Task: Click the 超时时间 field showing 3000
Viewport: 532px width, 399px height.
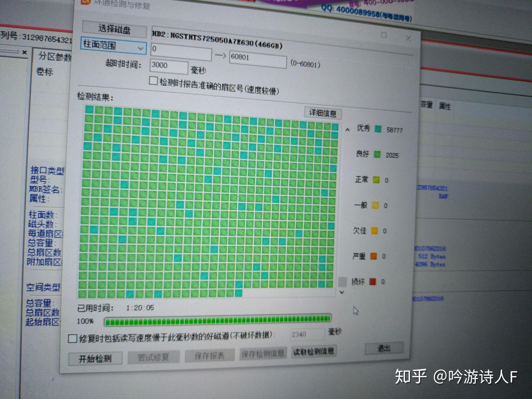Action: pos(169,66)
